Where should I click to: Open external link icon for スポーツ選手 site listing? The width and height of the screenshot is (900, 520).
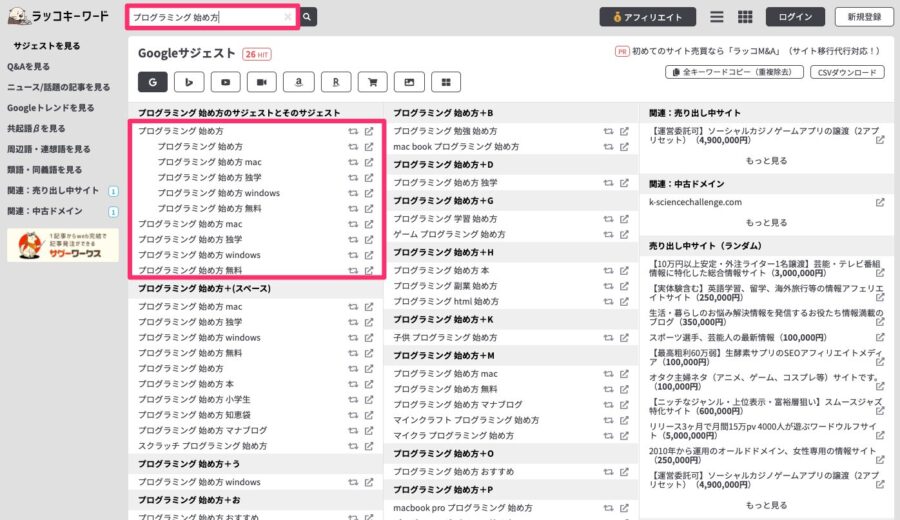tap(880, 338)
